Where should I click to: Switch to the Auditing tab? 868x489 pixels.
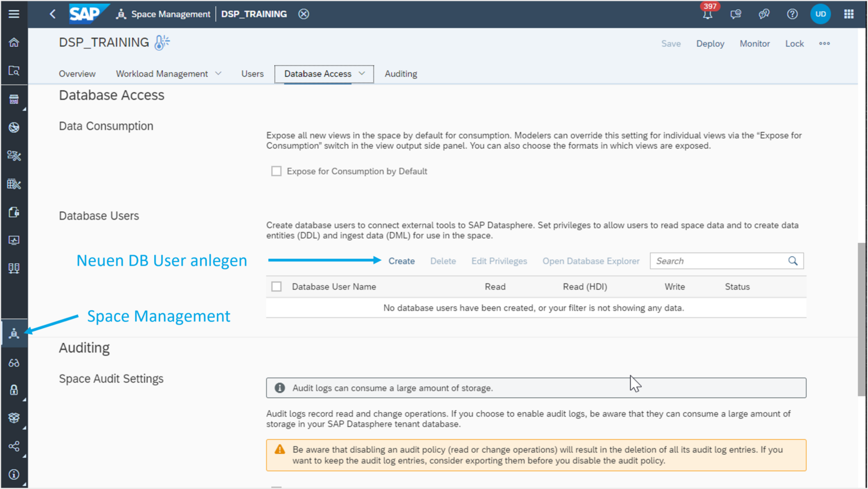[x=401, y=73]
